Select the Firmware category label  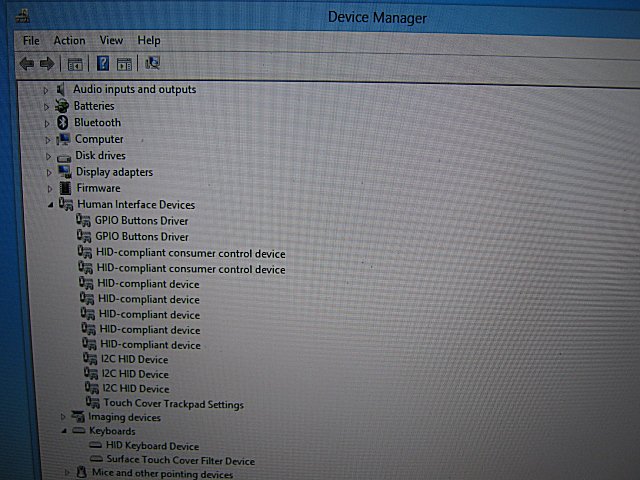tap(98, 188)
